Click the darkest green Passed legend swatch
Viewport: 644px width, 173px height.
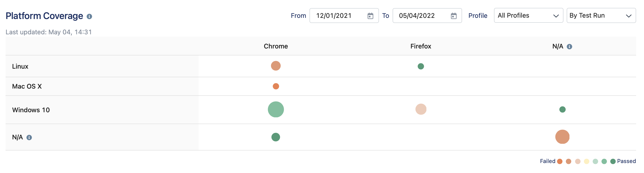pos(613,161)
